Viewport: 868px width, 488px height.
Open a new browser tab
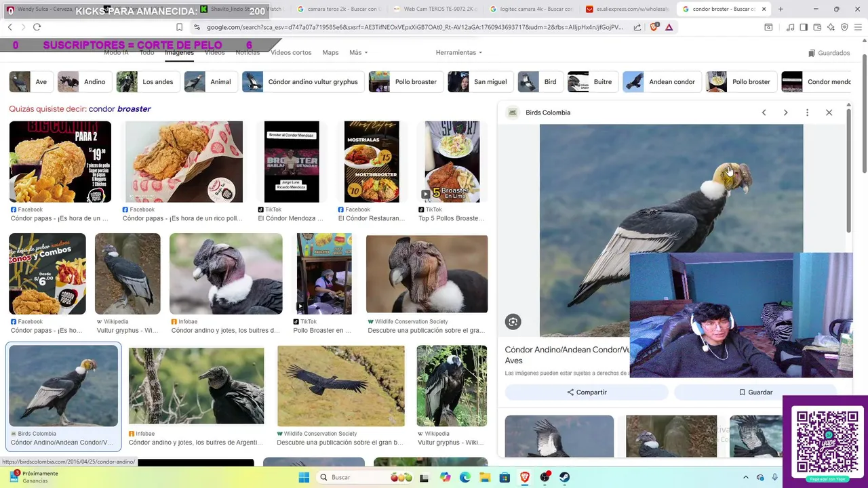coord(781,9)
